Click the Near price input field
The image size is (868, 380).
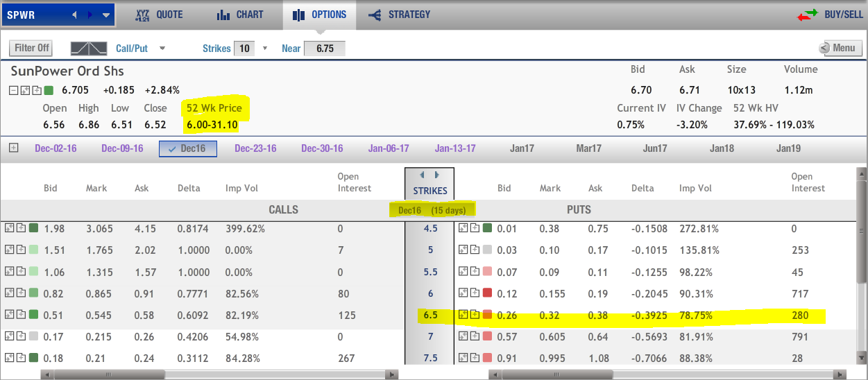coord(325,49)
